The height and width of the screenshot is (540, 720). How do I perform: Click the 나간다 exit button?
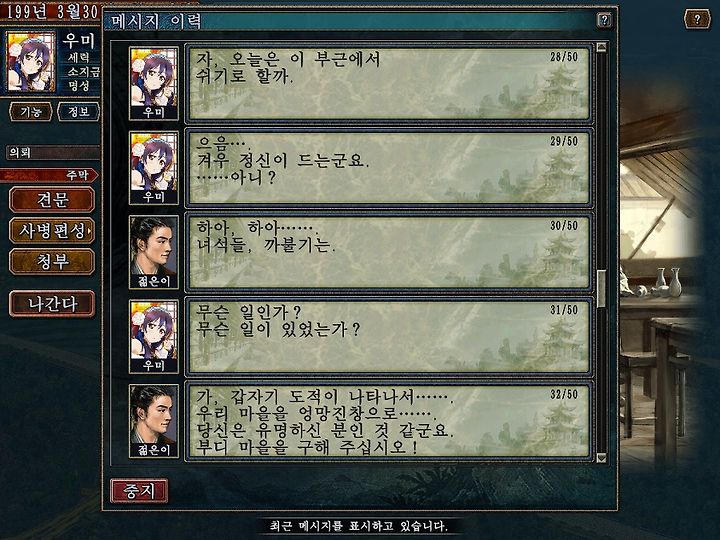pyautogui.click(x=52, y=304)
